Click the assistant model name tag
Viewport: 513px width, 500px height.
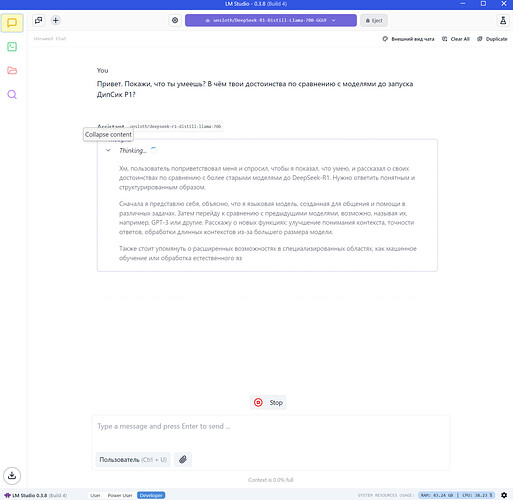(x=175, y=126)
